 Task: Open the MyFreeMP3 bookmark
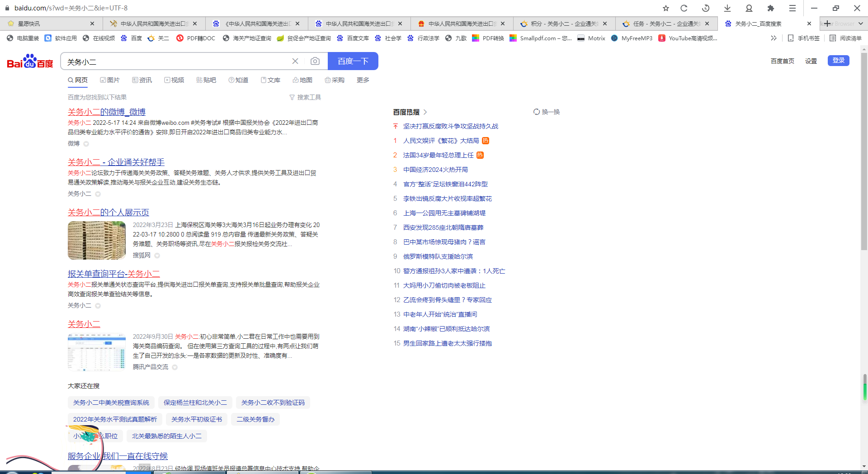[x=632, y=38]
